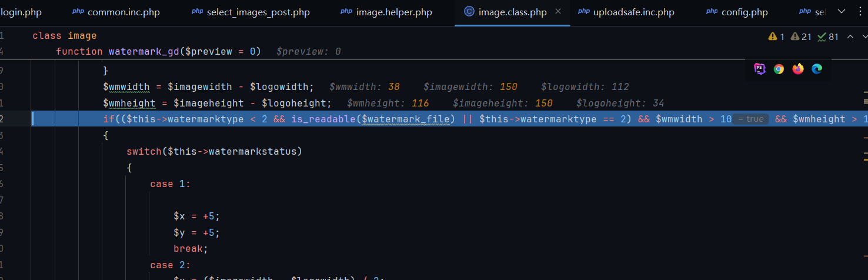Show hidden editor tabs dropdown
This screenshot has width=868, height=280.
[x=842, y=12]
